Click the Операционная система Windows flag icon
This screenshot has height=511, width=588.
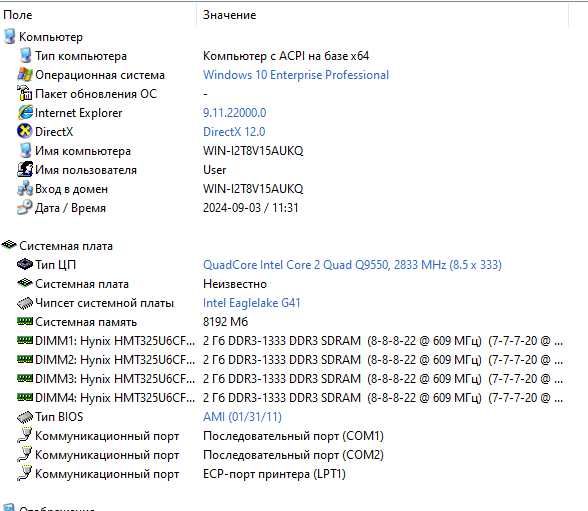coord(25,75)
